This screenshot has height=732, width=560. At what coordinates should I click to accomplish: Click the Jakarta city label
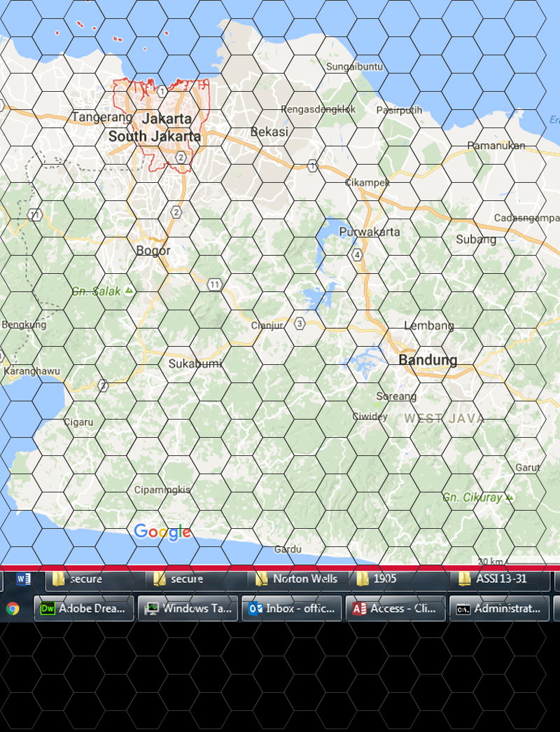click(x=167, y=118)
